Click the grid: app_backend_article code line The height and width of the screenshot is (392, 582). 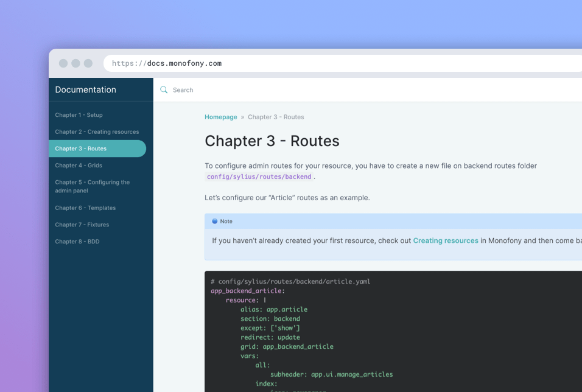(x=287, y=346)
